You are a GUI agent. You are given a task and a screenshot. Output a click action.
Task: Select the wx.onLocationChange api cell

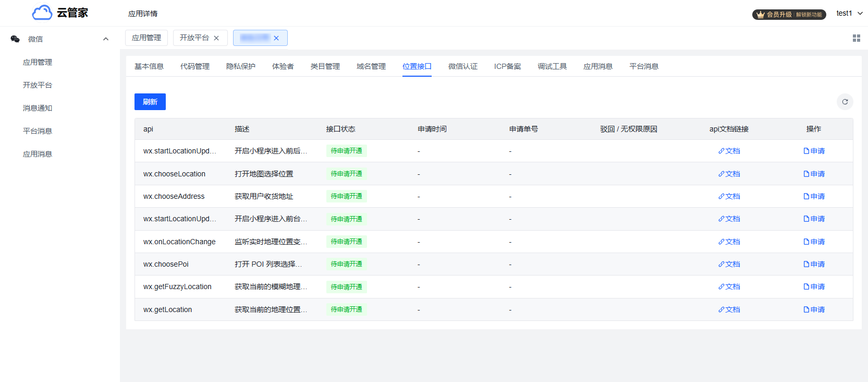tap(179, 242)
